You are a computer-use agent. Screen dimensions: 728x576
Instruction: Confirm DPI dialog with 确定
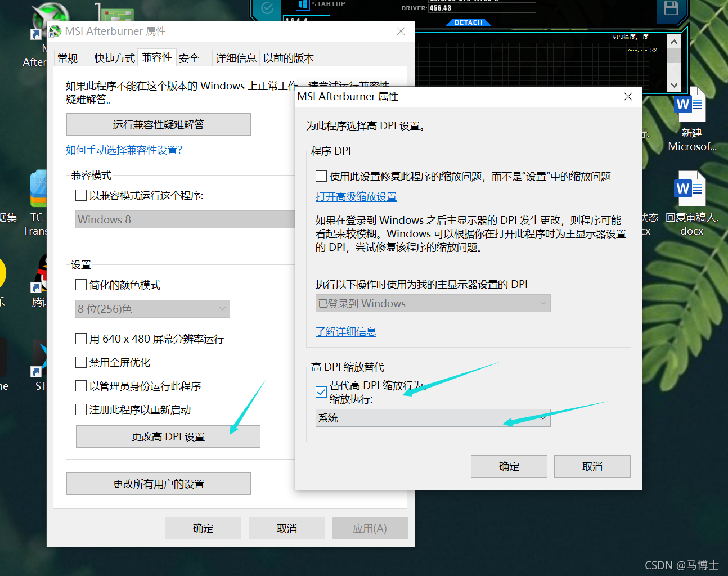[509, 466]
